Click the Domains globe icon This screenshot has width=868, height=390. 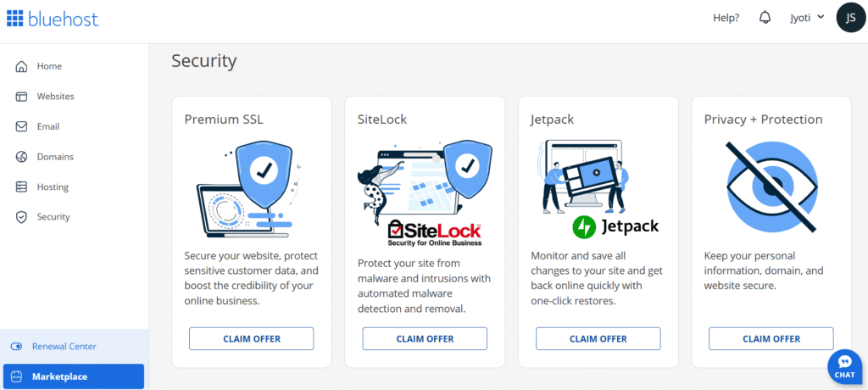click(21, 157)
